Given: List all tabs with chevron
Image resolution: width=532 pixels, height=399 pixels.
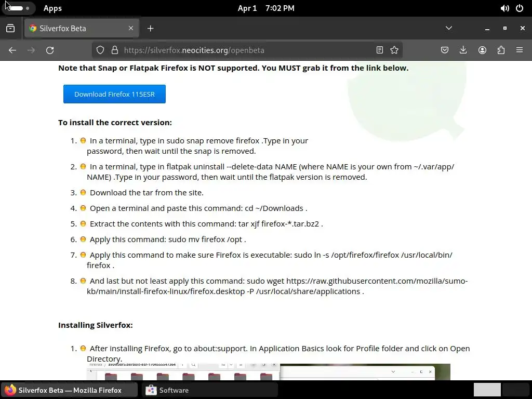Looking at the screenshot, I should pos(449,28).
